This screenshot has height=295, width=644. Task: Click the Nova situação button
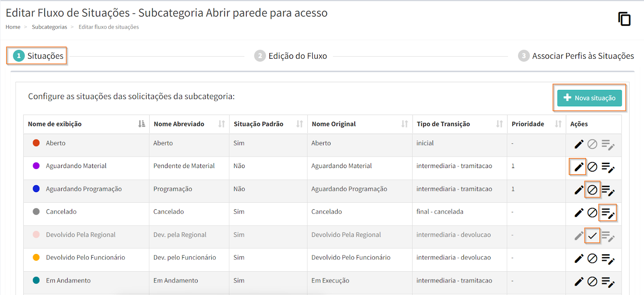click(589, 98)
